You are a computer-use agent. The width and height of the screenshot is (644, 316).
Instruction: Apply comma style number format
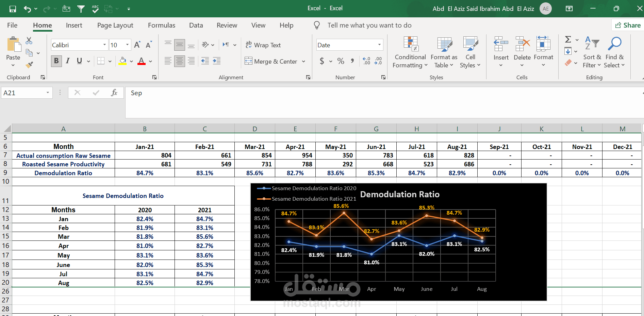click(x=352, y=61)
